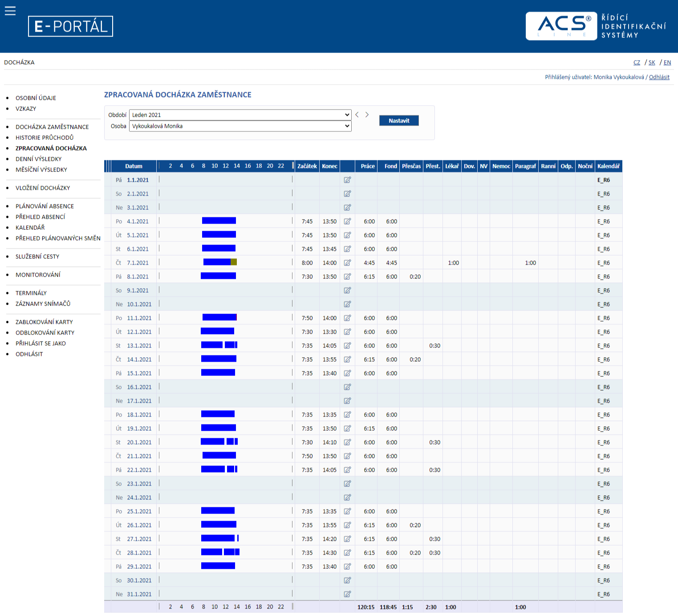Edit attendance for 18.1.2021
This screenshot has width=678, height=616.
click(347, 415)
